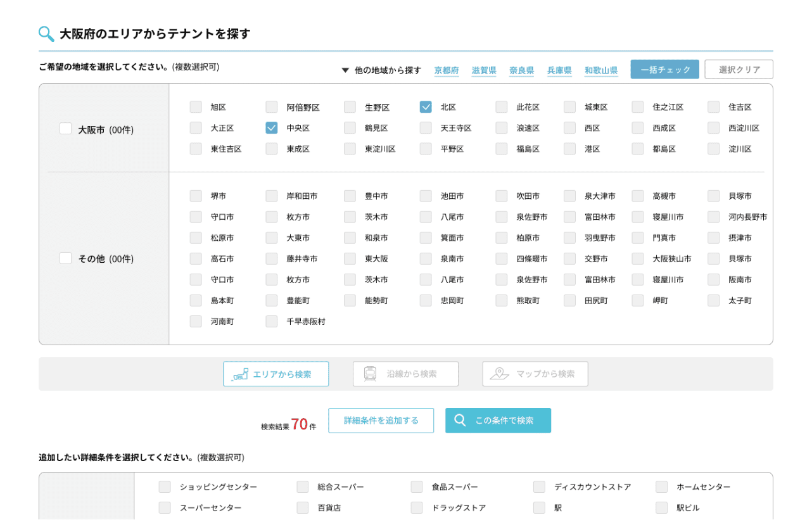Select the 東住吉区 checkbox

196,149
